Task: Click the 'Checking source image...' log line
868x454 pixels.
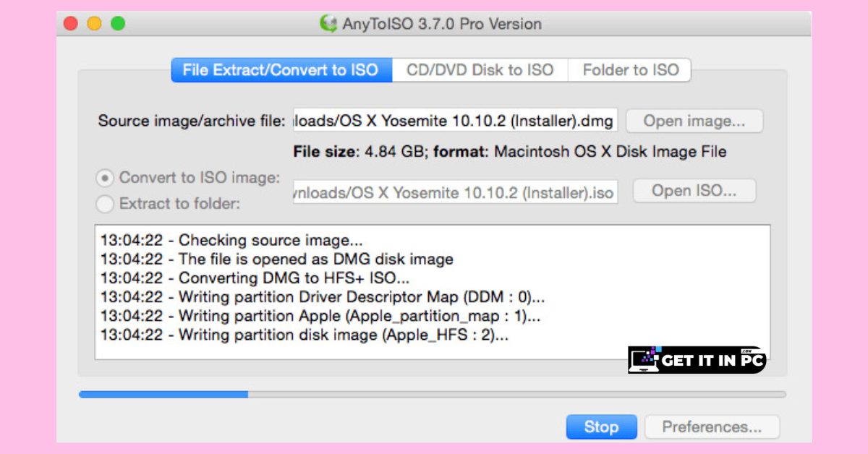Action: coord(231,240)
